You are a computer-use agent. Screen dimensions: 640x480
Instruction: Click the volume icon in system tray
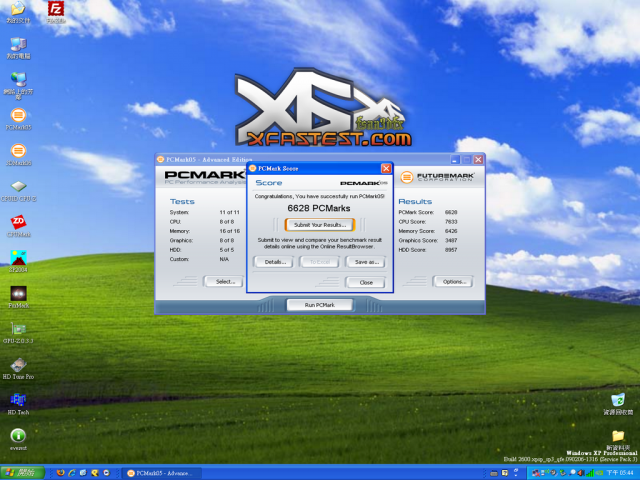click(x=580, y=473)
